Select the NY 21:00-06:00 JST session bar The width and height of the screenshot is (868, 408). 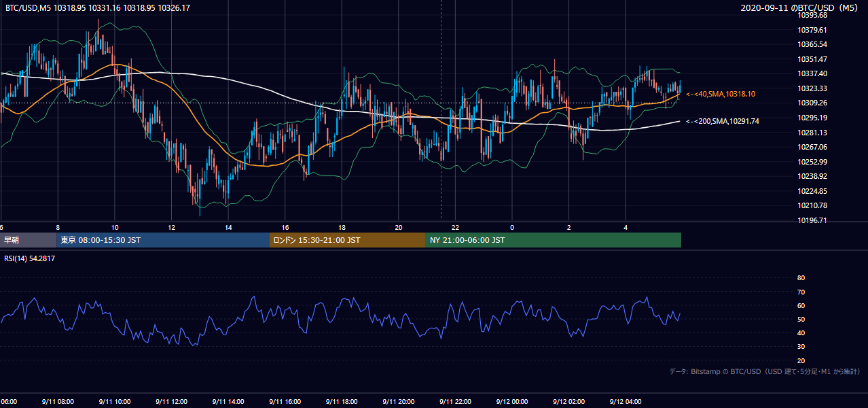point(554,240)
